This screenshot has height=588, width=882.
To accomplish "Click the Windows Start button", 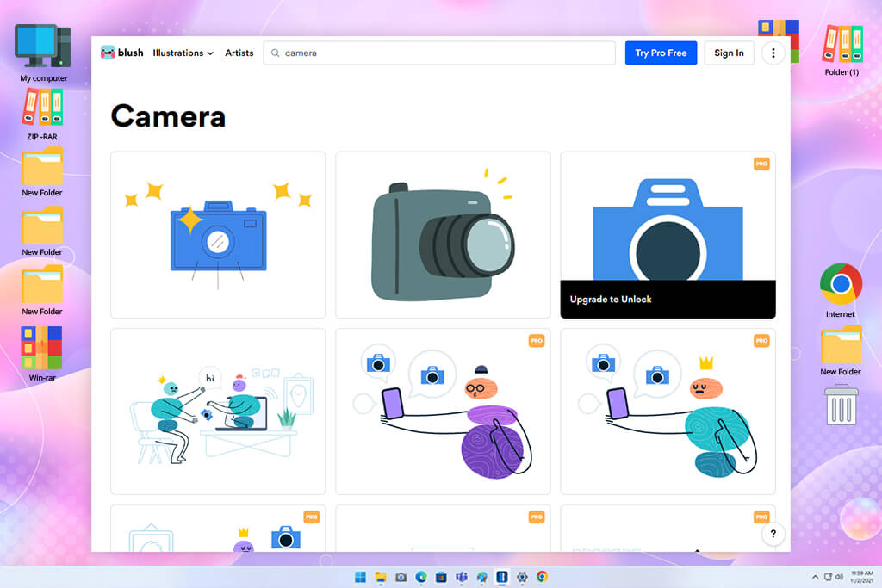I will click(360, 577).
